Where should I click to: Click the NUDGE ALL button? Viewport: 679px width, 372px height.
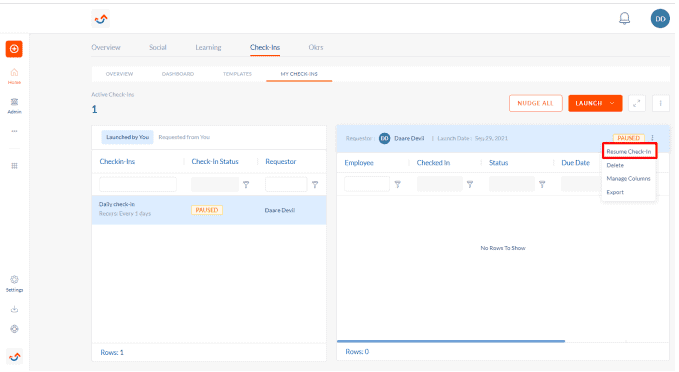(x=536, y=104)
